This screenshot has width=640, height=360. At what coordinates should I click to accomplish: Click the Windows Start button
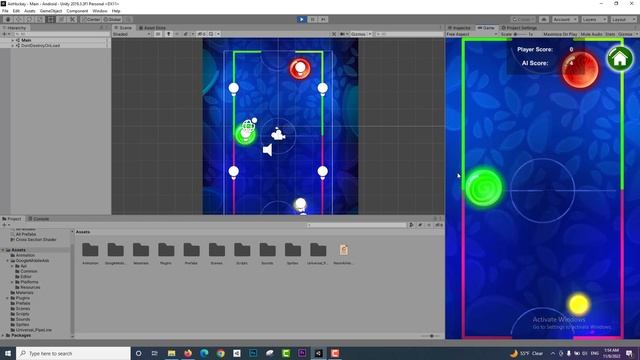pos(8,353)
